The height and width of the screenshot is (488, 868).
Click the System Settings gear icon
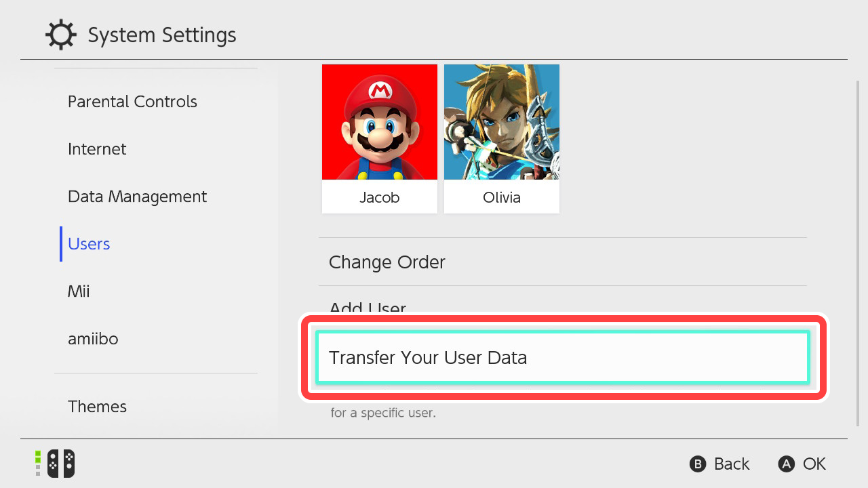click(61, 35)
